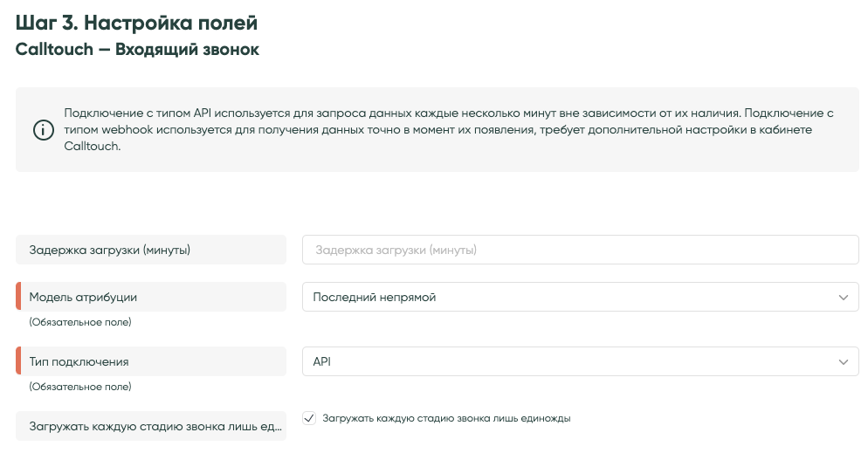Expand the Тип подключения dropdown arrow
Viewport: 868px width, 453px height.
[843, 361]
